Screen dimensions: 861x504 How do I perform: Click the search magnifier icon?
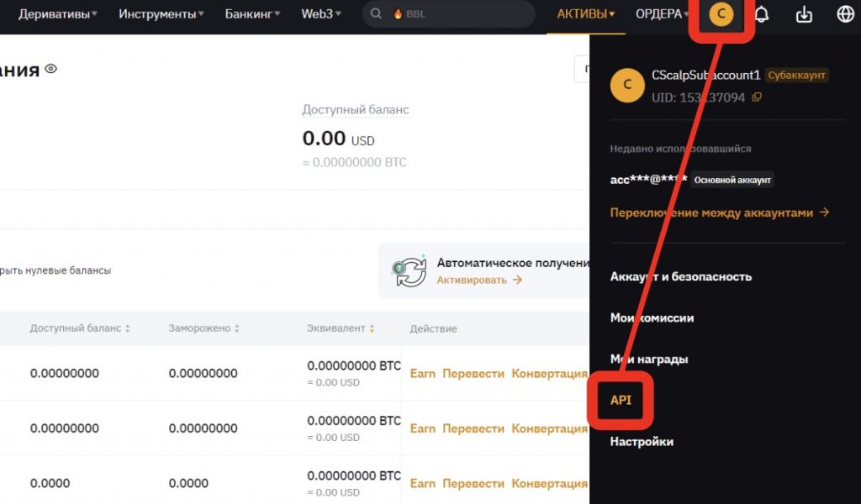tap(376, 13)
